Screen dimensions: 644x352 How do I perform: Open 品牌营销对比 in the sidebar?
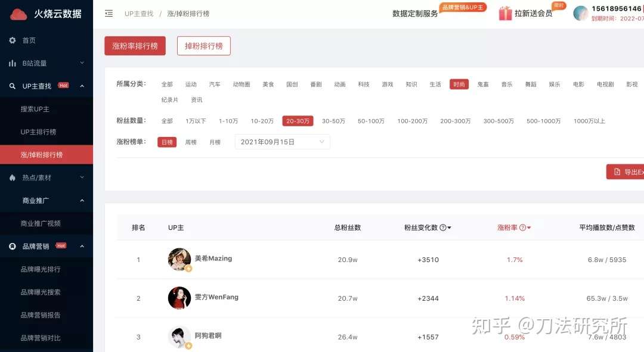coord(41,338)
